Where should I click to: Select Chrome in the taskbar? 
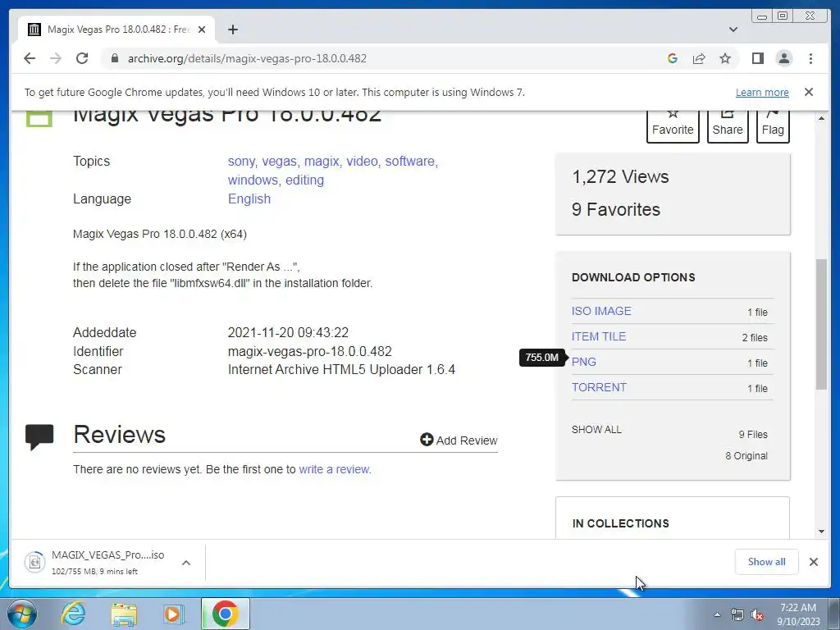pos(225,614)
